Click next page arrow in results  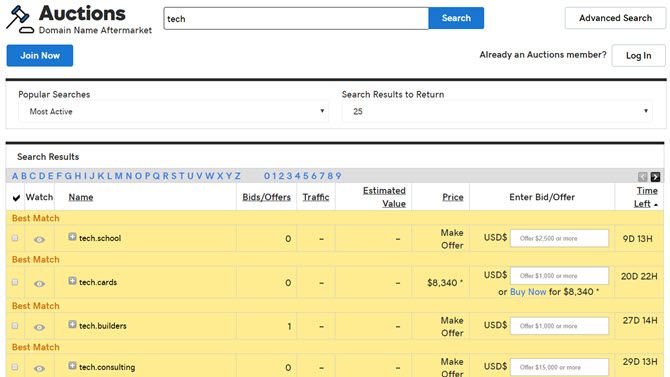point(655,177)
